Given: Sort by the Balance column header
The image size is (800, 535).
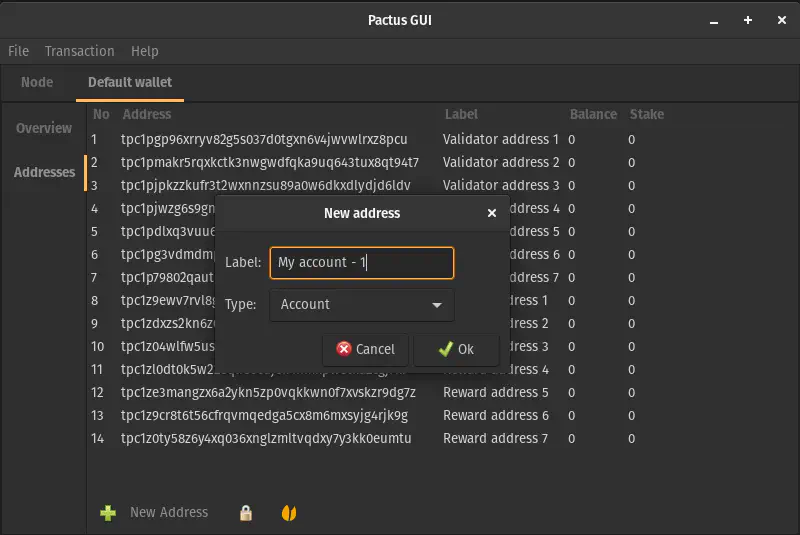Looking at the screenshot, I should coord(593,114).
